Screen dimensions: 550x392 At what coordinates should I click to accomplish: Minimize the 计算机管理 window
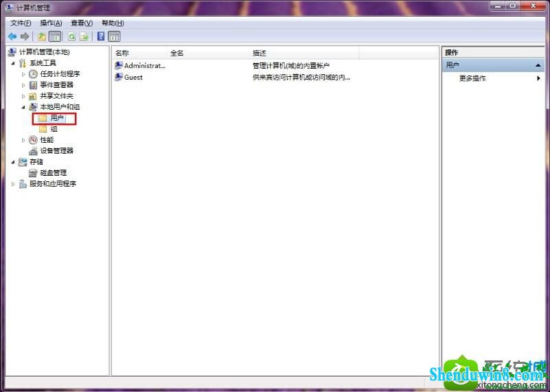[498, 6]
